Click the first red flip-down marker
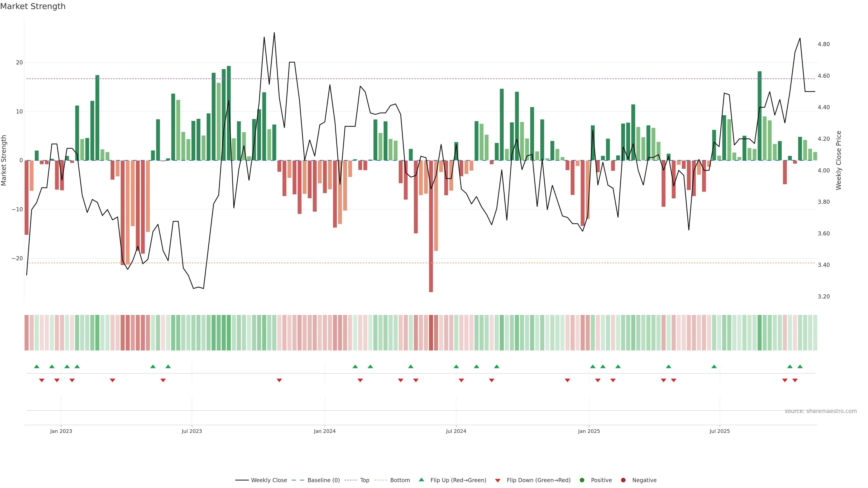Screen dimensions: 868x488 pyautogui.click(x=42, y=380)
